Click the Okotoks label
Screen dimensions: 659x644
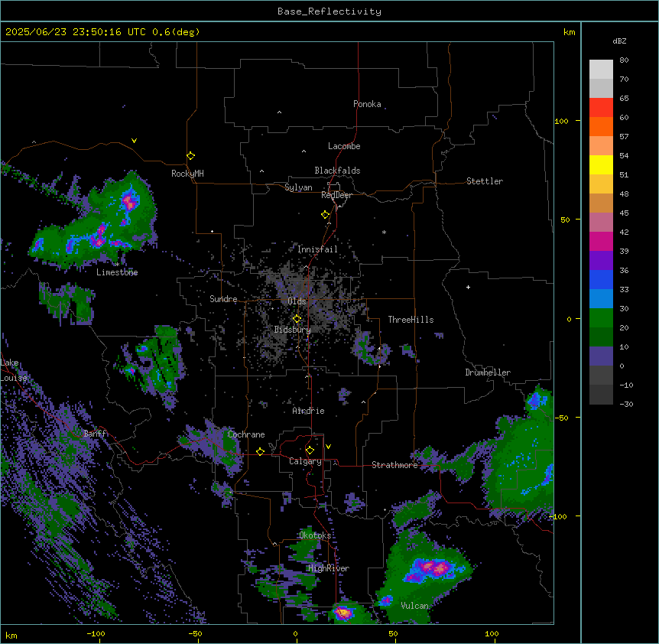tap(315, 535)
